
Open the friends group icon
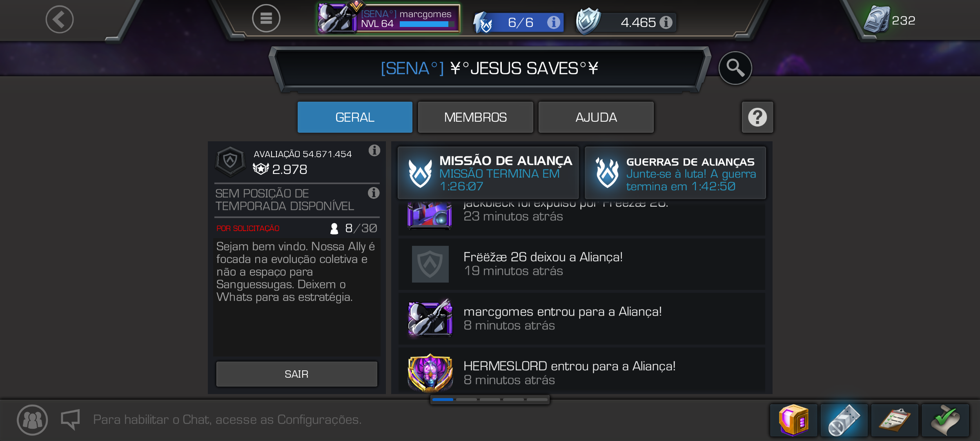pyautogui.click(x=32, y=420)
